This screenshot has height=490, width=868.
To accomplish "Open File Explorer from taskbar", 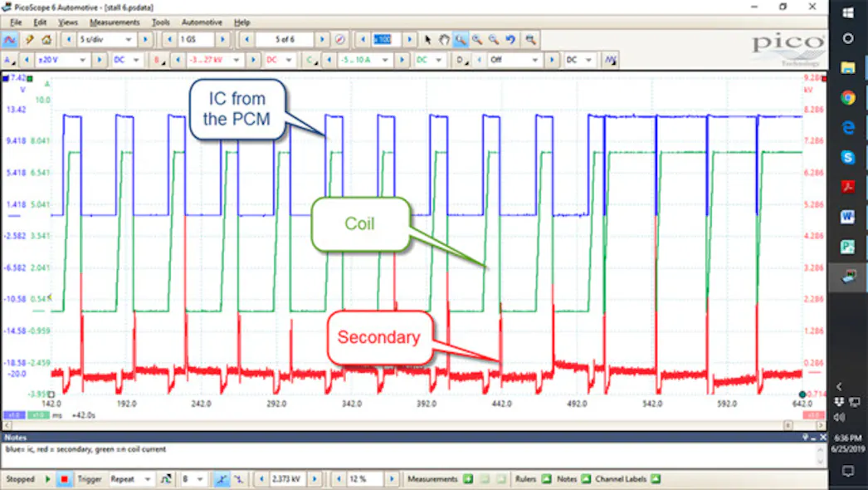I will (848, 68).
